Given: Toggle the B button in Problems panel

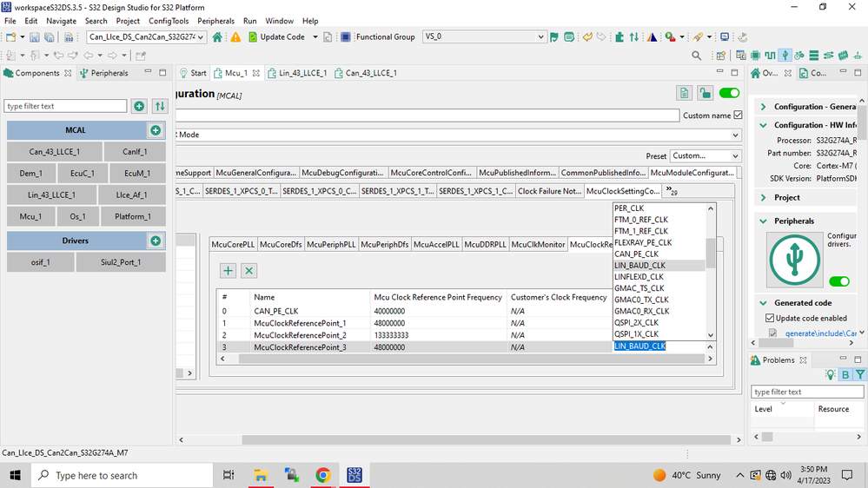Looking at the screenshot, I should pyautogui.click(x=845, y=374).
